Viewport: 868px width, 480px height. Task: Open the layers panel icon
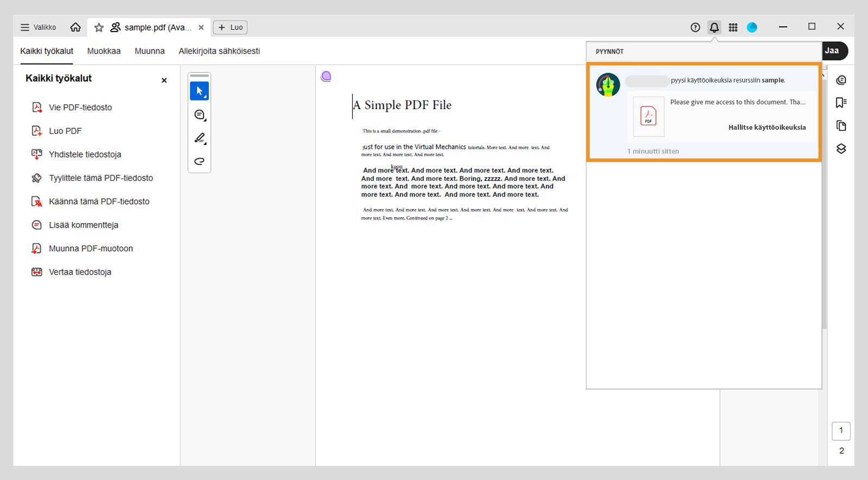(x=841, y=149)
